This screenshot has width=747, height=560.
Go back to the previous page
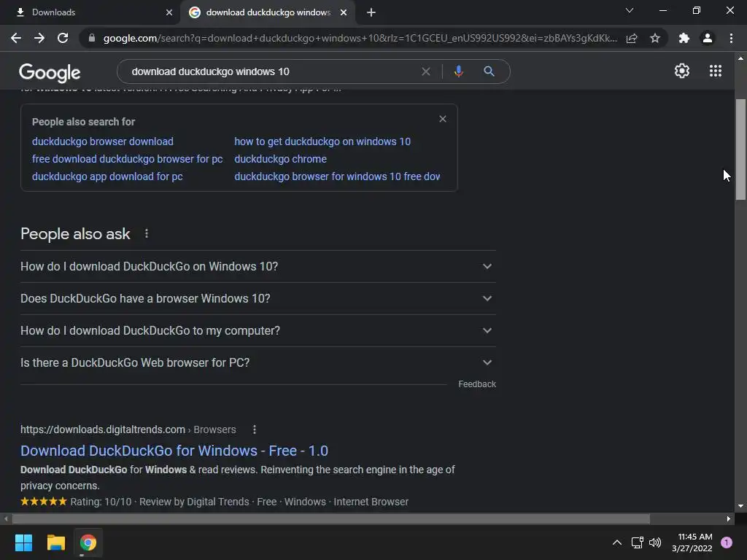pyautogui.click(x=16, y=38)
